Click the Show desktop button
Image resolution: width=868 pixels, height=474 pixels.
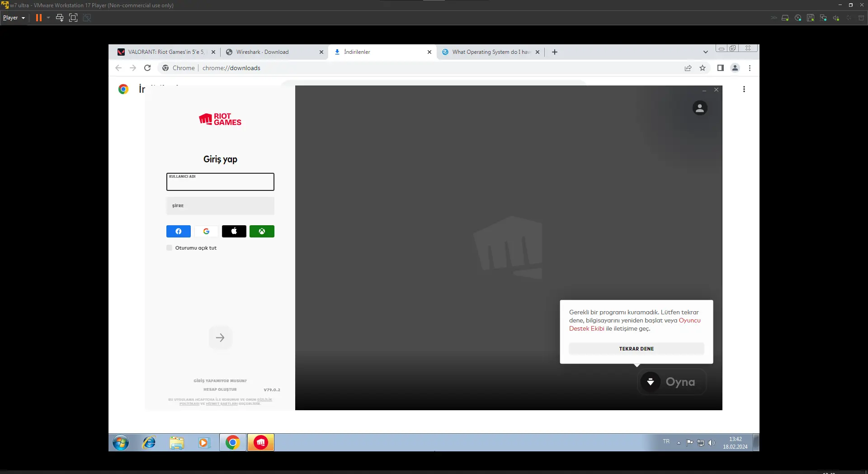point(756,443)
